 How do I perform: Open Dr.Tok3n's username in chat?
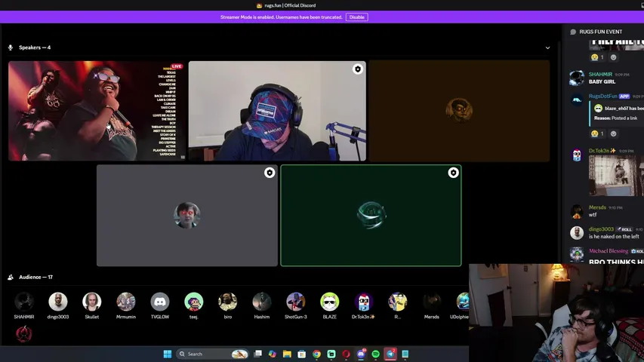click(599, 151)
